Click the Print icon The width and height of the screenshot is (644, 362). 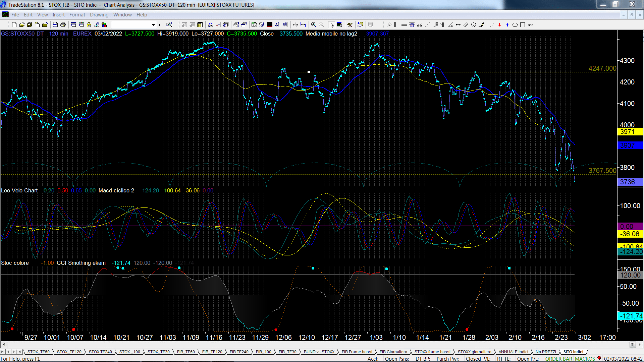63,25
